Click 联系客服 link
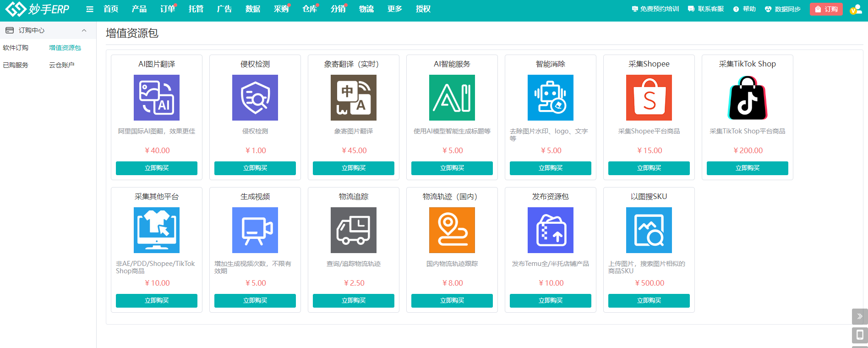Image resolution: width=868 pixels, height=348 pixels. point(706,9)
